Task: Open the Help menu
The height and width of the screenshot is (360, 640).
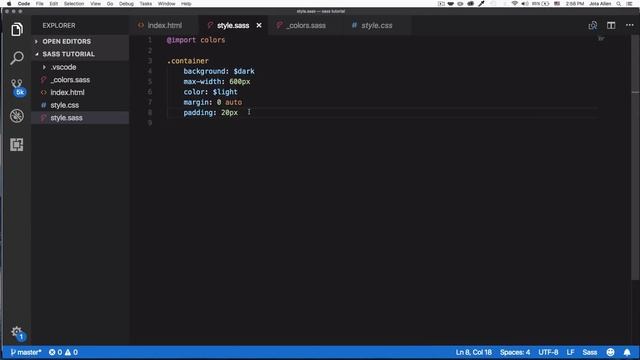Action: (x=186, y=4)
